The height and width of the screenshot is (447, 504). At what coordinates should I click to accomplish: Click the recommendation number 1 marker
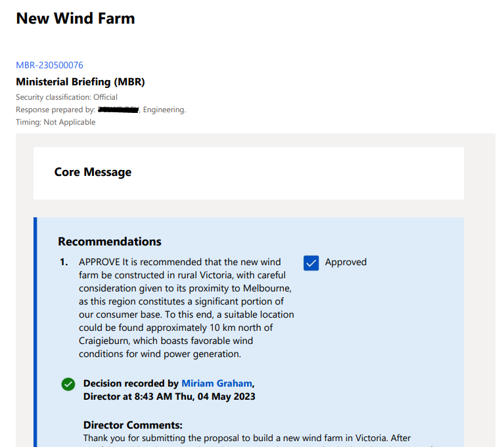(x=64, y=262)
